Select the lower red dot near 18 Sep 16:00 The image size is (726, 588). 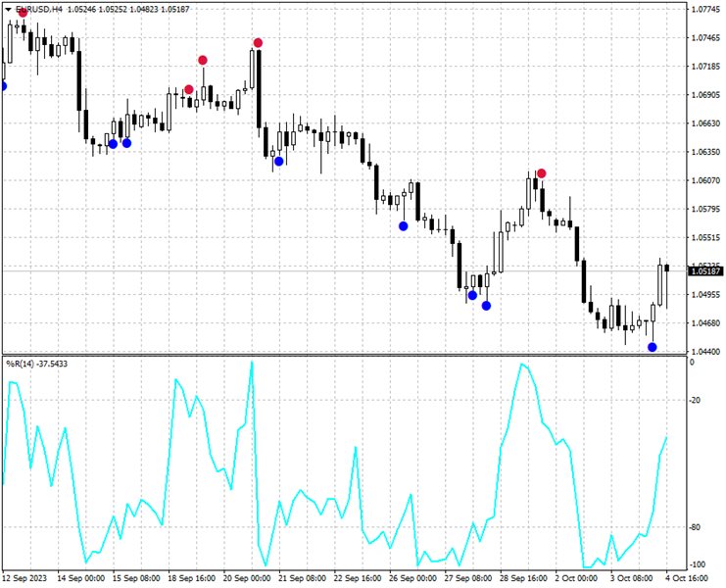pos(189,89)
